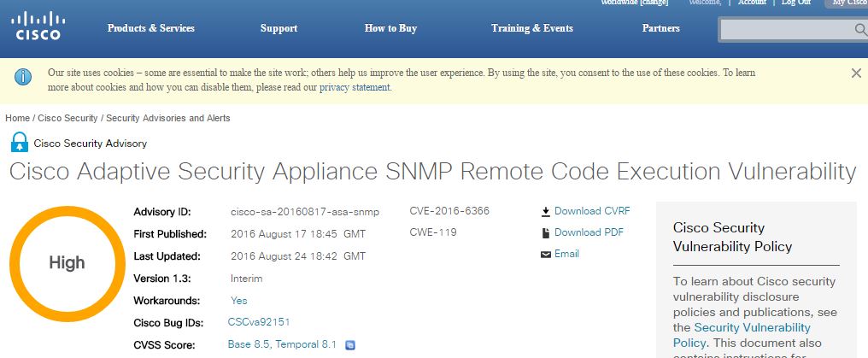Click the Workarounds Yes link
868x358 pixels.
(239, 301)
